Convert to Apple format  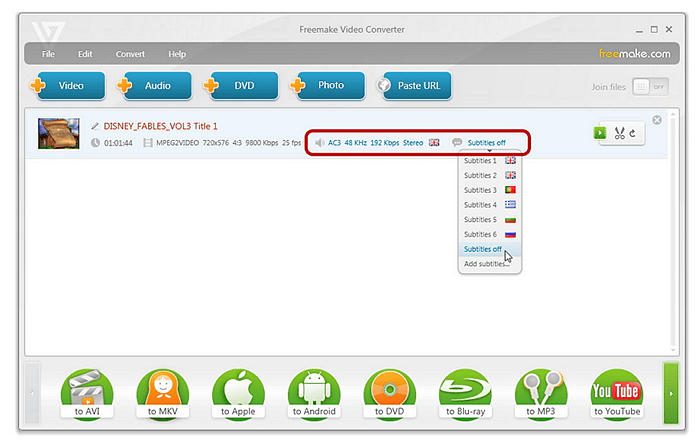pos(238,394)
